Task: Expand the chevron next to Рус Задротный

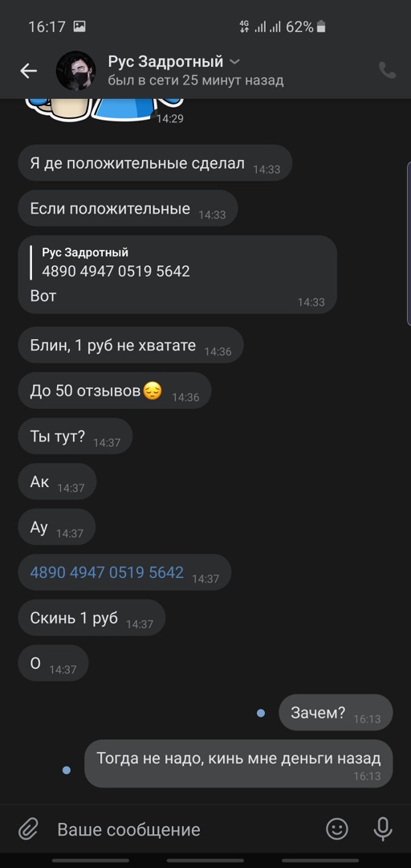Action: pos(234,61)
